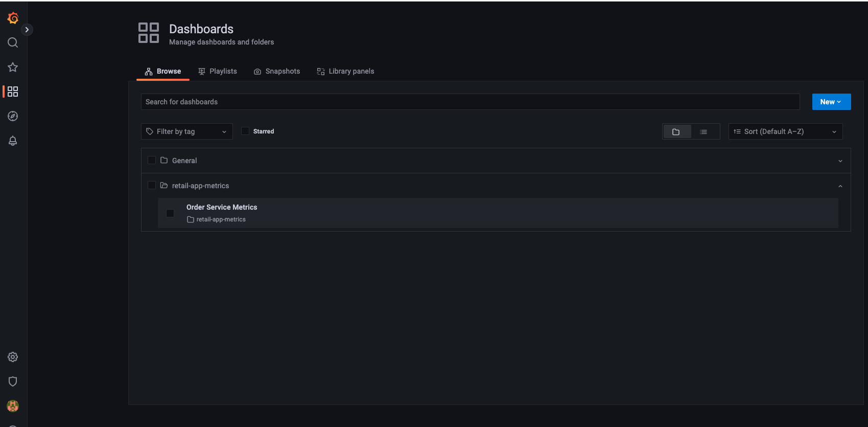Screen dimensions: 868x427
Task: Switch to list view layout
Action: [x=703, y=131]
